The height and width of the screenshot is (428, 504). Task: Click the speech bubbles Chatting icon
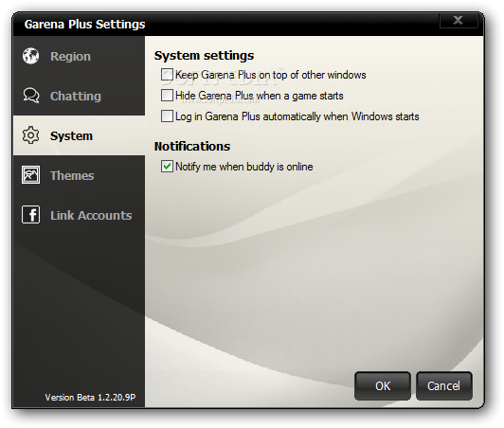pyautogui.click(x=31, y=96)
